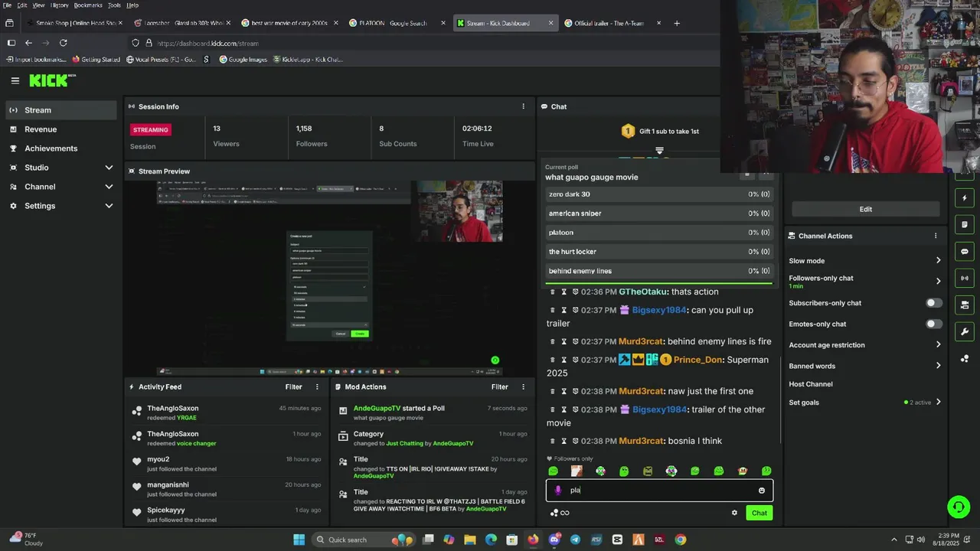
Task: Switch to Official trailer The A-Team tab
Action: tap(612, 23)
